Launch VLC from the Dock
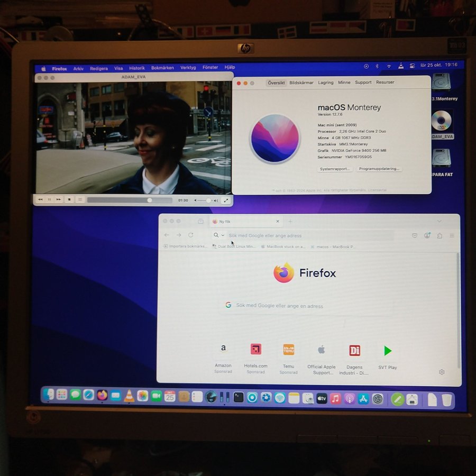476x476 pixels. click(x=129, y=396)
